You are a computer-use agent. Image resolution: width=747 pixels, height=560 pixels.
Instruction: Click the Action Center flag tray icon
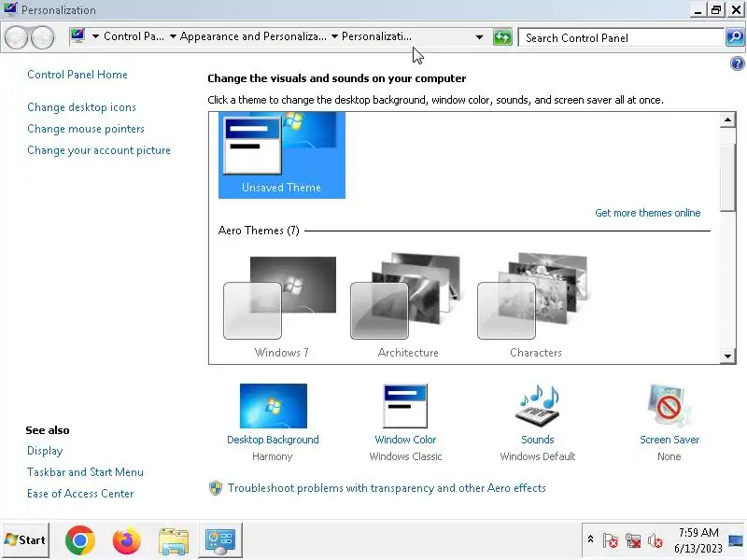[611, 540]
